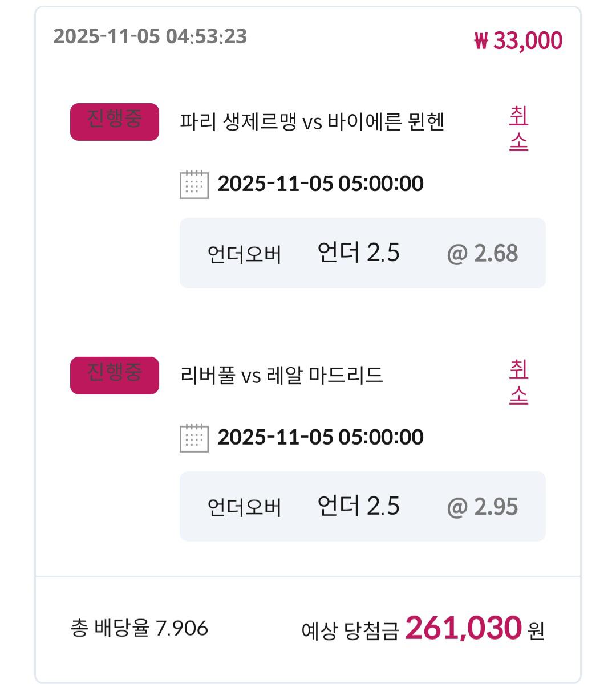Cancel the 파리 생제르맹 vs 바이에른 뮌헨 bet
616x696 pixels.
click(x=518, y=129)
